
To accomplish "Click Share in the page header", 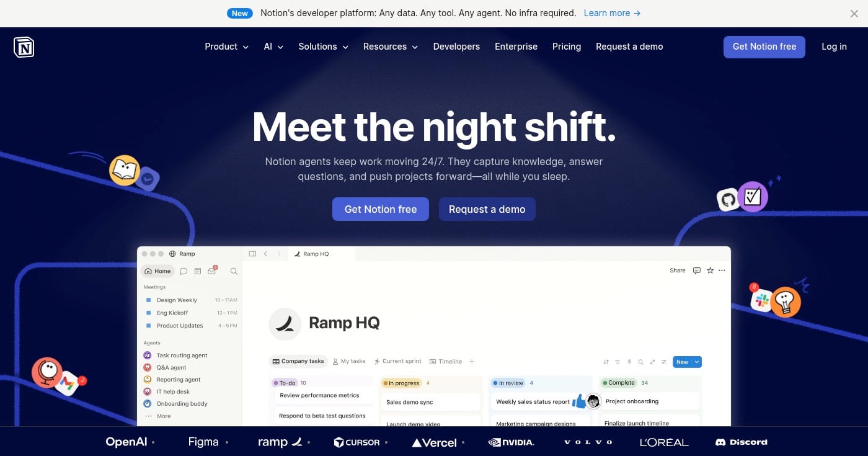I will pyautogui.click(x=678, y=270).
